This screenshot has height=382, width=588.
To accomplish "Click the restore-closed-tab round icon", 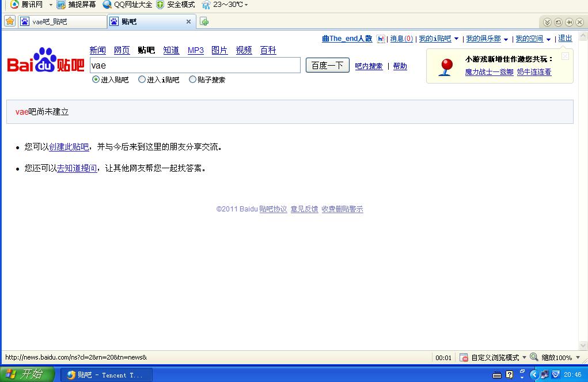I will point(558,22).
